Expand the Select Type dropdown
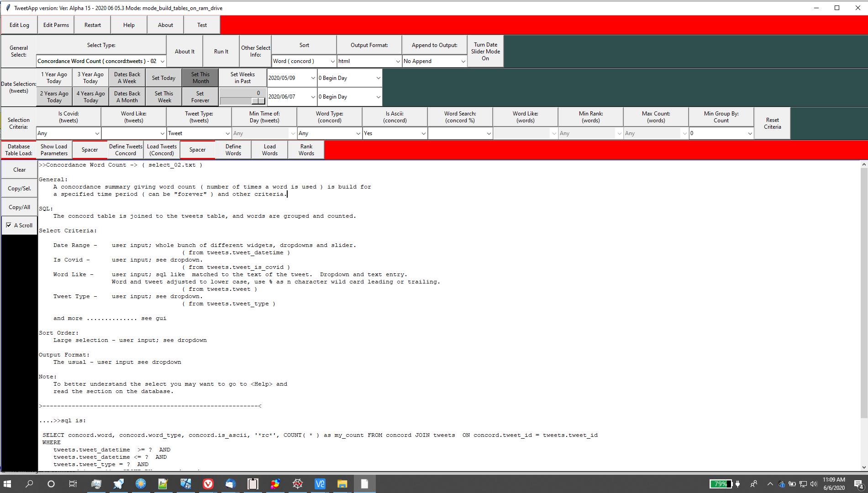Image resolution: width=868 pixels, height=493 pixels. [x=162, y=61]
